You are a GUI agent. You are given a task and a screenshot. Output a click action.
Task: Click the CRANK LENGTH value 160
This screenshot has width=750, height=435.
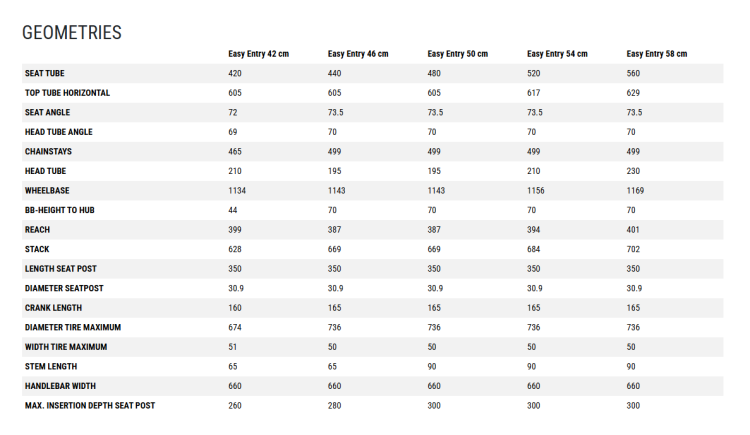coord(234,308)
